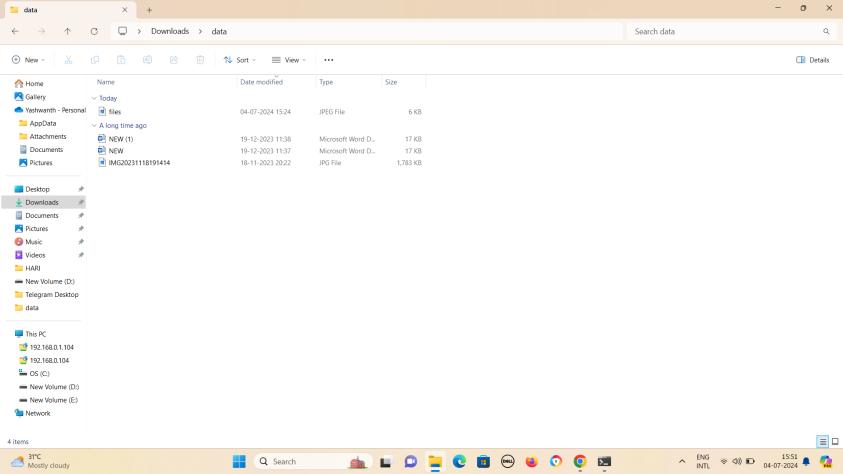Go up one folder level arrow
This screenshot has width=843, height=474.
point(68,31)
